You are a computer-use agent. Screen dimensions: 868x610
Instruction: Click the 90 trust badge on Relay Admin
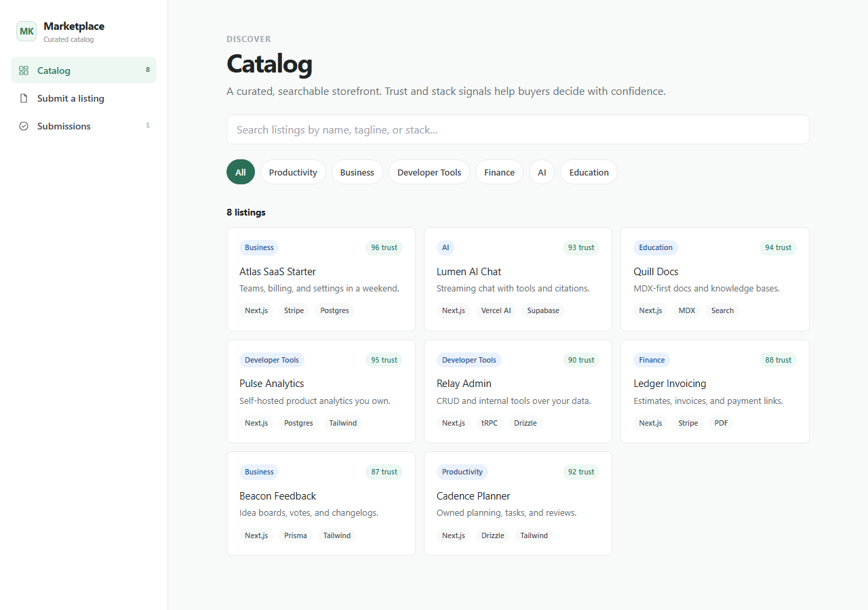tap(581, 360)
